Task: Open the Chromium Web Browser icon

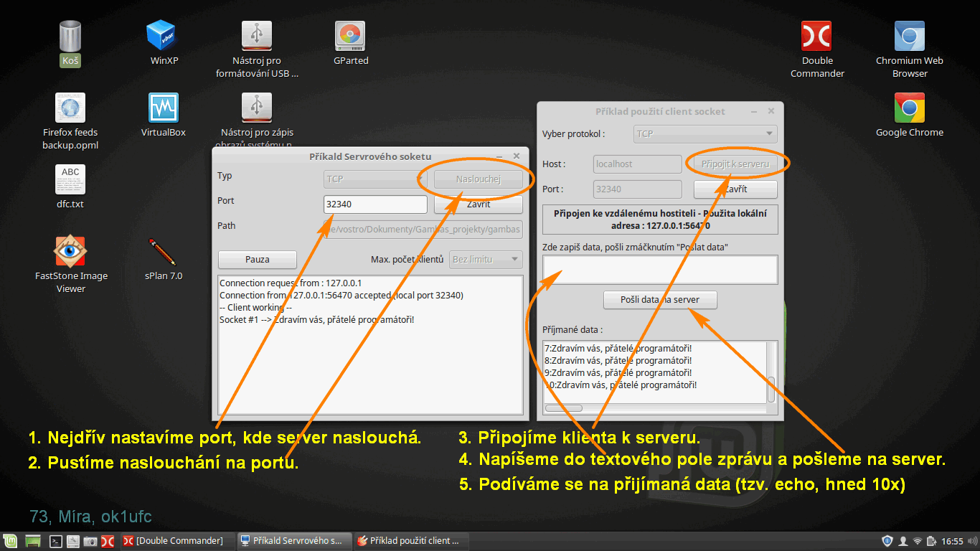Action: click(909, 36)
